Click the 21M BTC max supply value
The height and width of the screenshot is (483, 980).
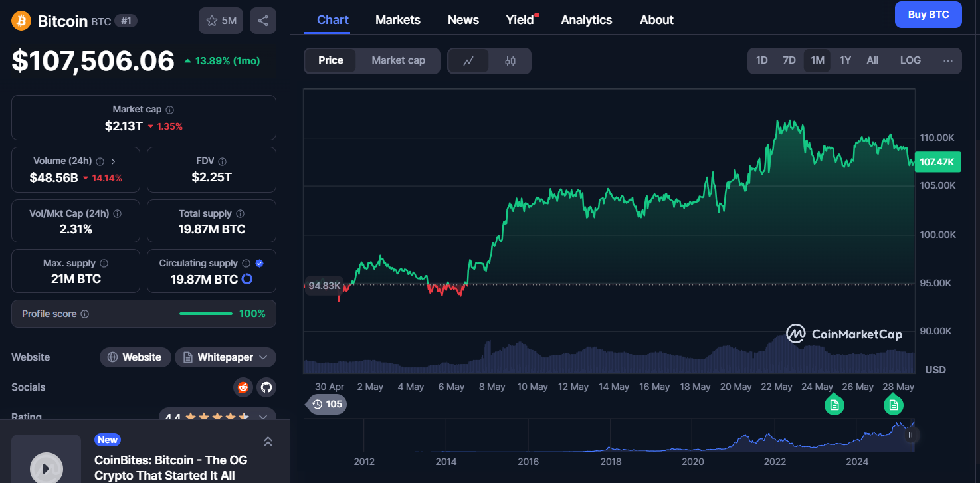76,279
